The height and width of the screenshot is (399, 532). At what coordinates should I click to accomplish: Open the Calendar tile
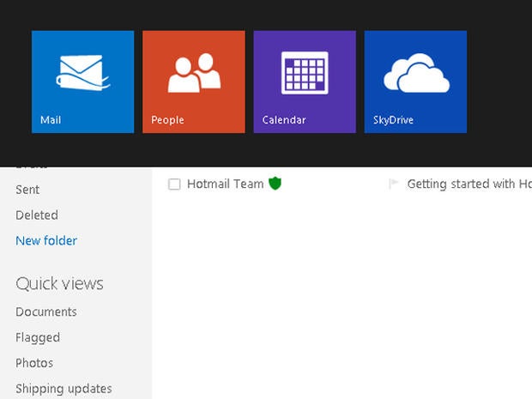coord(305,82)
